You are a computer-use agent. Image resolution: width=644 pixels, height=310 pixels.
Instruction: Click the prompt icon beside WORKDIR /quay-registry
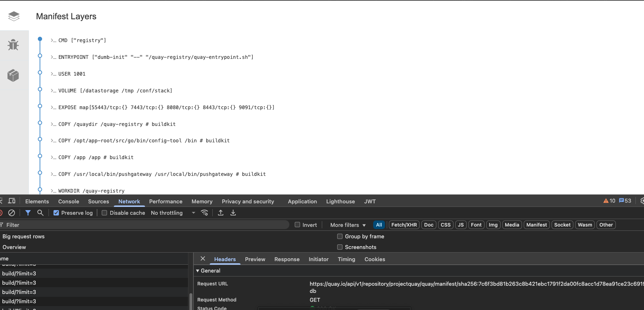pos(54,191)
